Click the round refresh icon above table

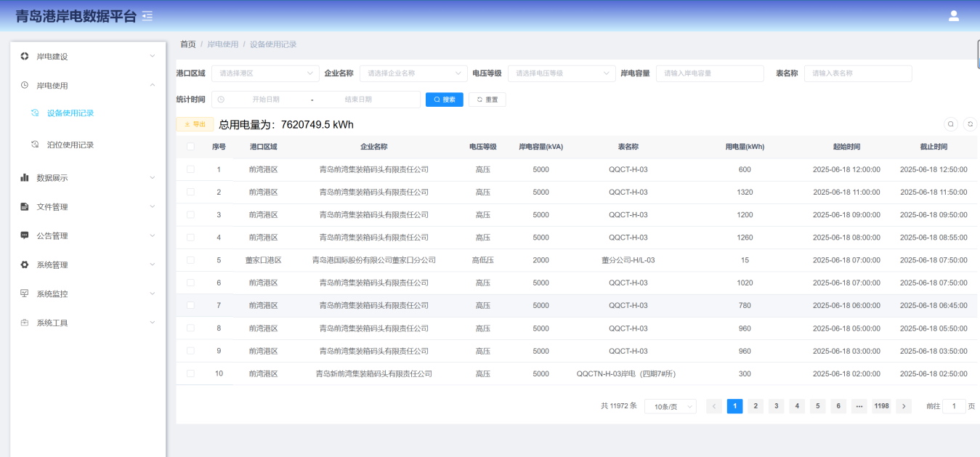[970, 124]
